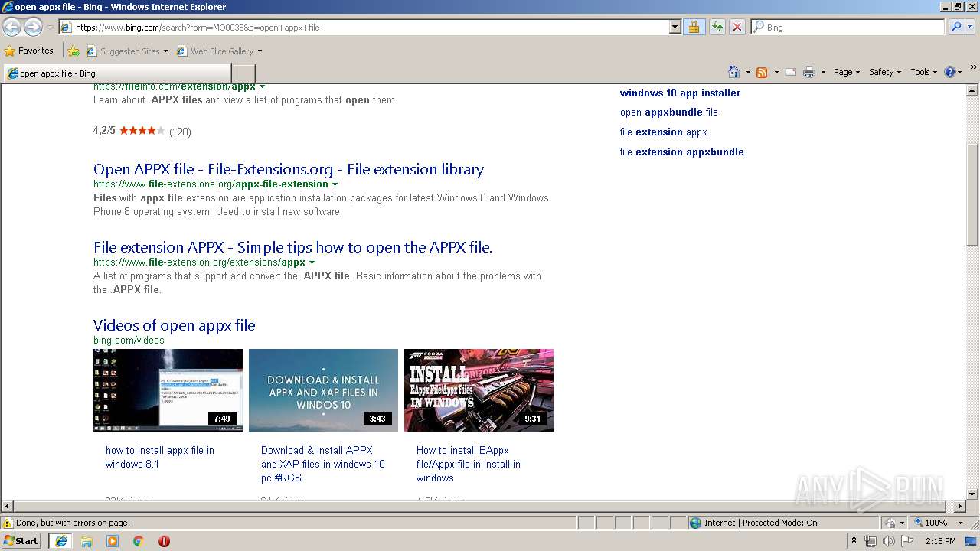Open the Safety menu
This screenshot has width=980, height=551.
[x=885, y=72]
